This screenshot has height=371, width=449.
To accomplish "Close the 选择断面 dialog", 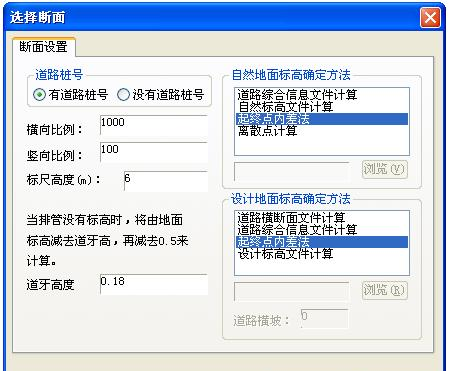I will [x=430, y=17].
